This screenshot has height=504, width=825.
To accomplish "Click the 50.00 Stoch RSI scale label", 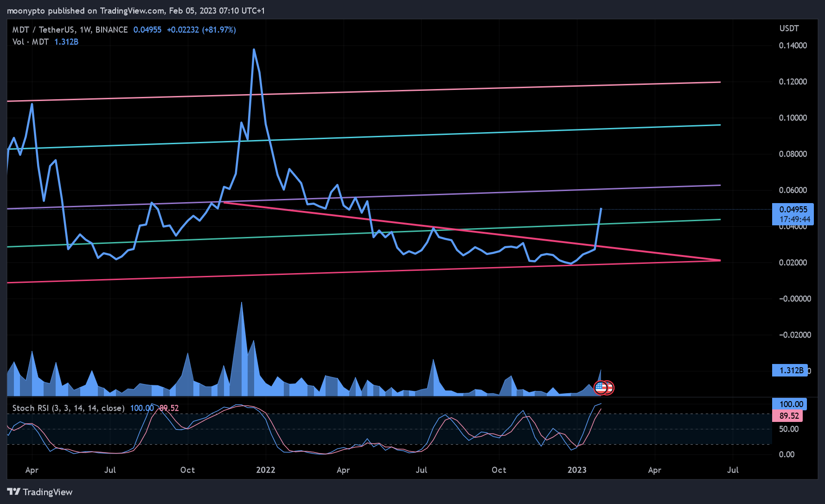I will tap(789, 429).
